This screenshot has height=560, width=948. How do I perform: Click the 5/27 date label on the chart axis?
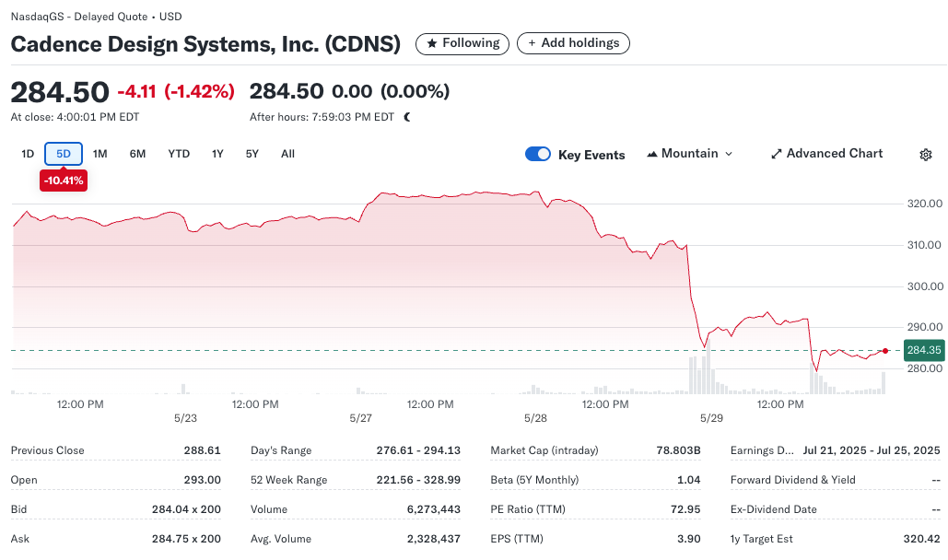(360, 418)
